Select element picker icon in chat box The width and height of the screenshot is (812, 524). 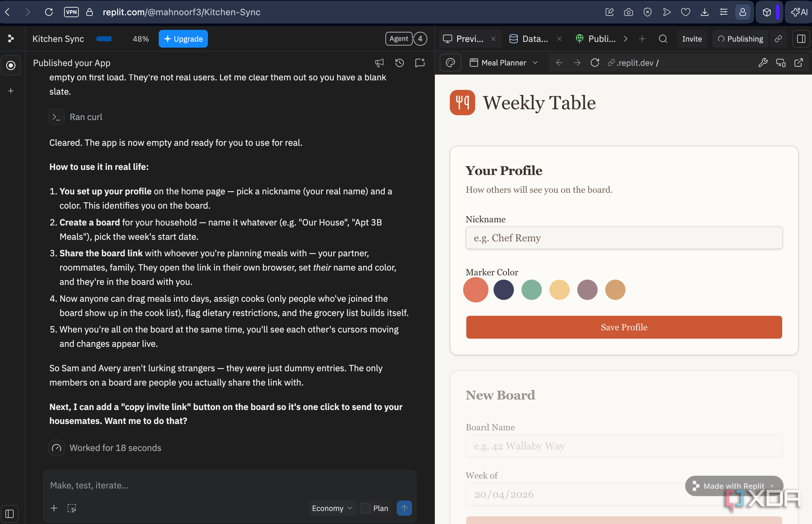[72, 508]
